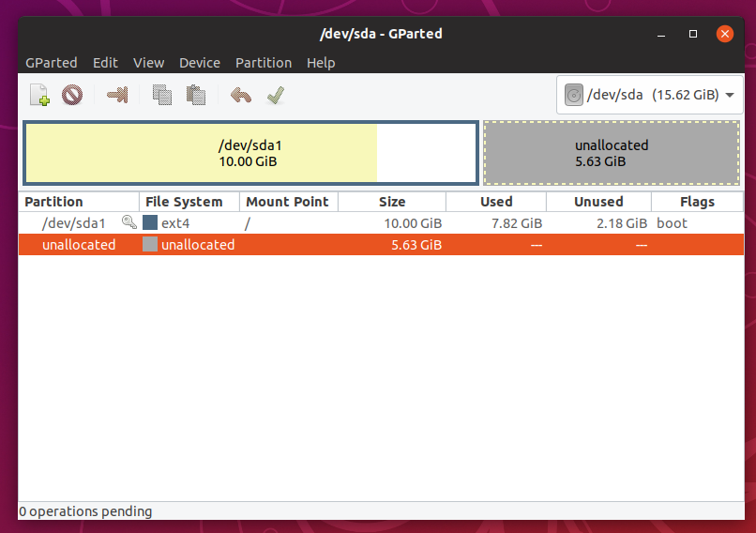This screenshot has height=533, width=756.
Task: Select the /dev/sda1 row in partition list
Action: (381, 222)
